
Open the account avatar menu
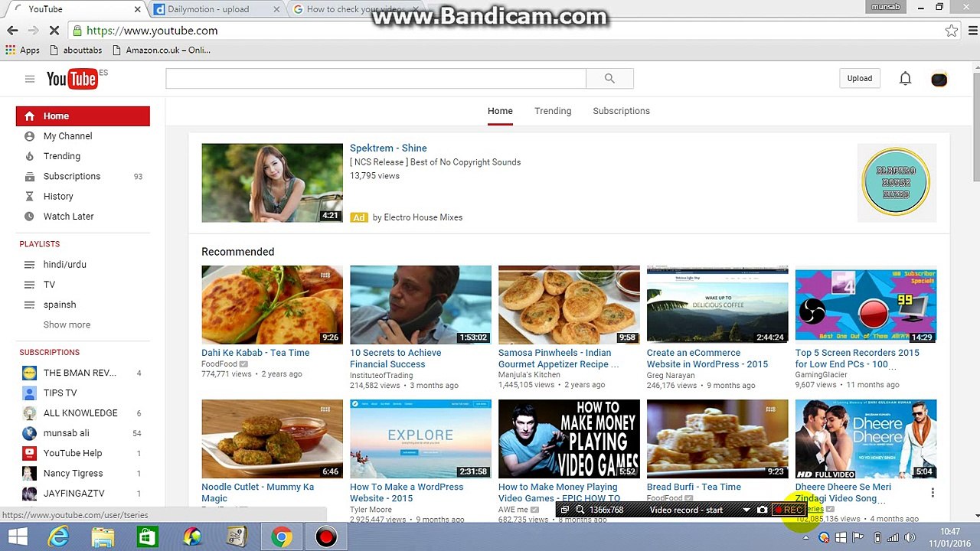click(x=939, y=79)
